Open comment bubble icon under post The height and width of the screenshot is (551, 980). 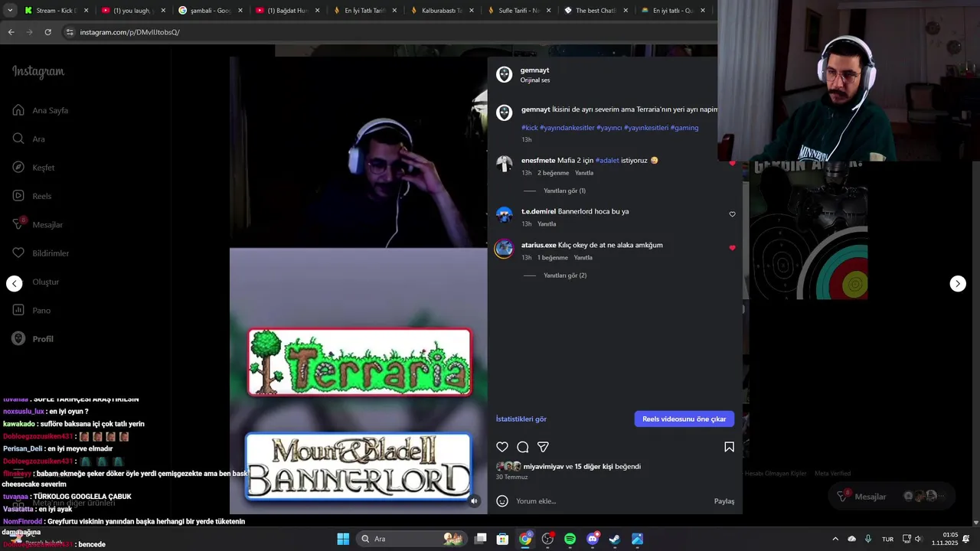point(523,447)
